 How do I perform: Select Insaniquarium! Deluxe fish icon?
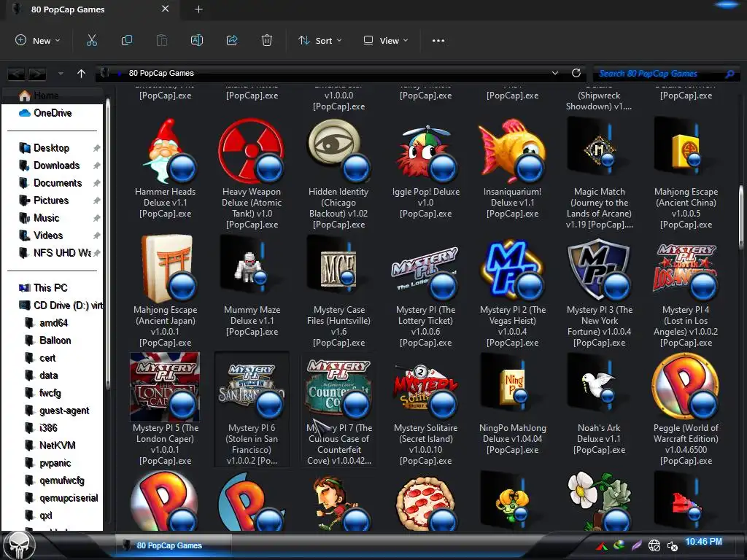(x=512, y=150)
